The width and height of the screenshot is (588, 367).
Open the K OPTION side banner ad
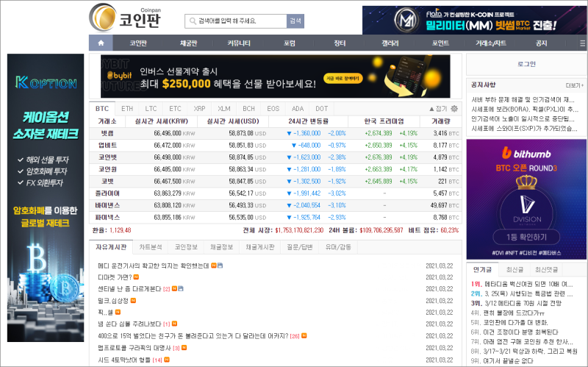46,198
